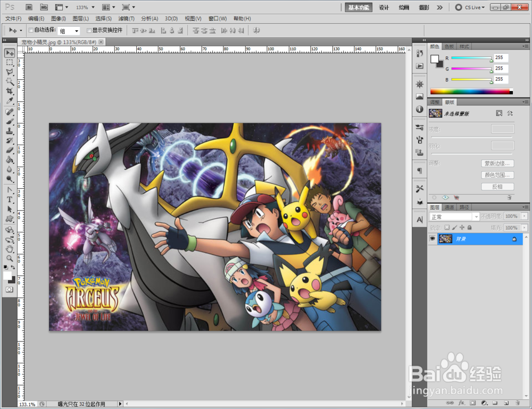Select the Move tool
532x409 pixels.
click(x=10, y=53)
